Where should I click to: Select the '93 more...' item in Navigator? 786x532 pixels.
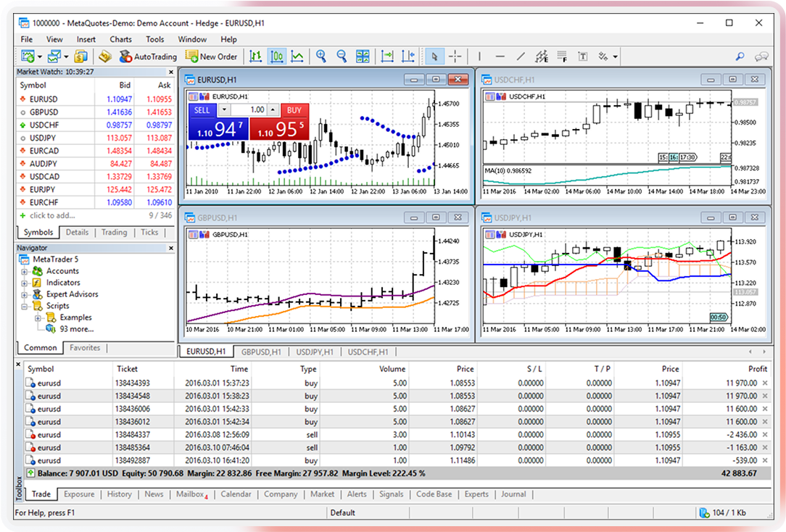click(77, 329)
